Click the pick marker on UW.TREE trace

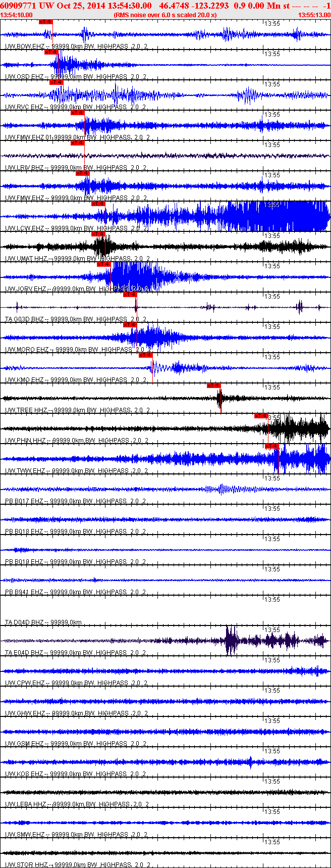click(x=214, y=385)
